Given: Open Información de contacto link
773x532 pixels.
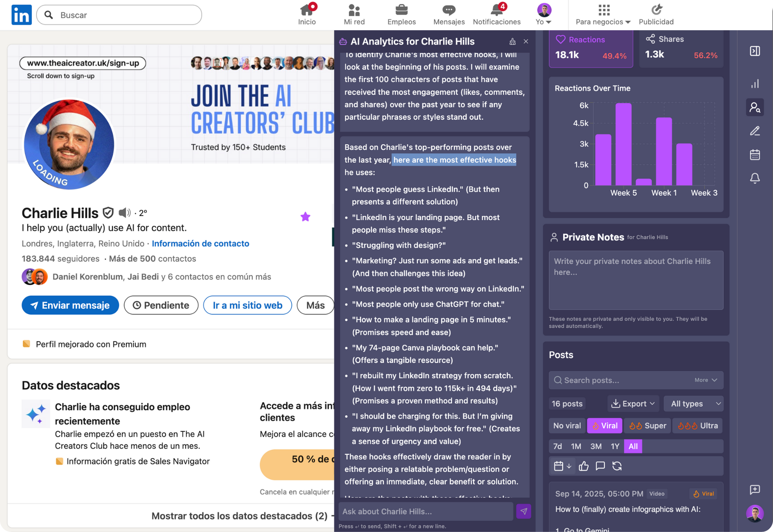Looking at the screenshot, I should 200,244.
